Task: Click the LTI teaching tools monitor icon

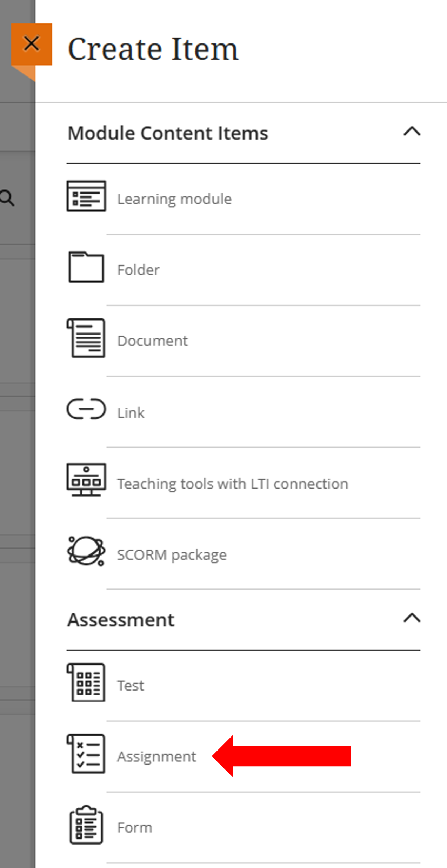Action: tap(86, 480)
